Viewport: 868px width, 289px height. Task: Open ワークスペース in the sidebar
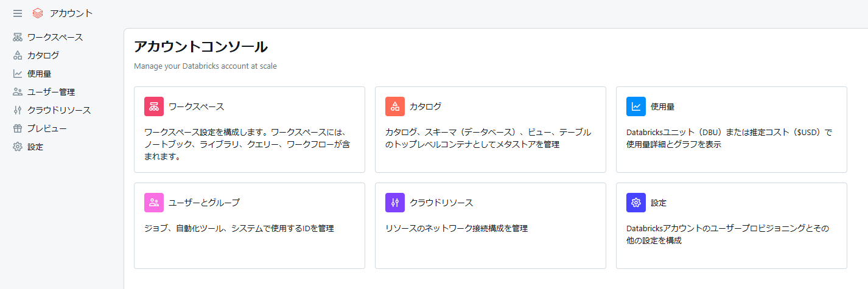[x=55, y=37]
